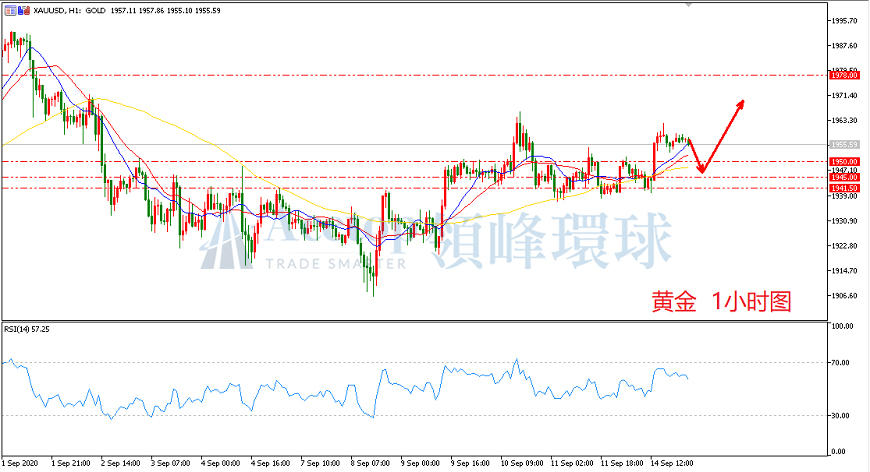This screenshot has height=472, width=870.
Task: Click the 10 Sep 09:00 time label
Action: (522, 463)
